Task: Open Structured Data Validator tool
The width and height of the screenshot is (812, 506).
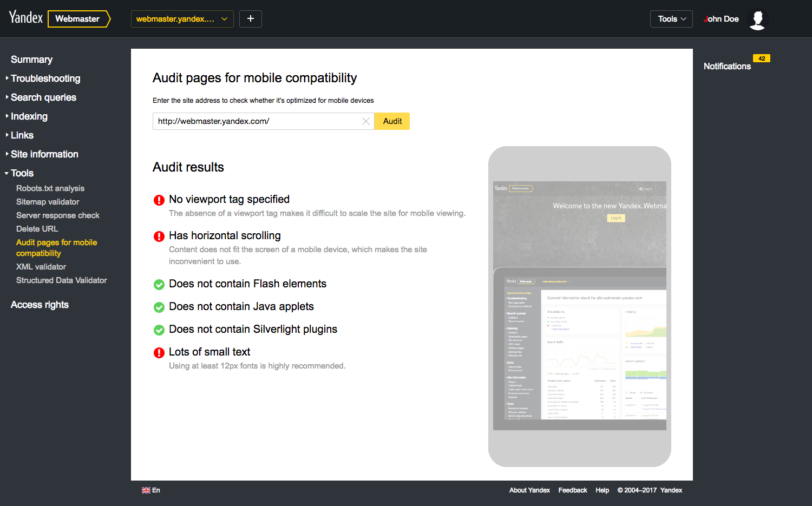Action: (62, 280)
